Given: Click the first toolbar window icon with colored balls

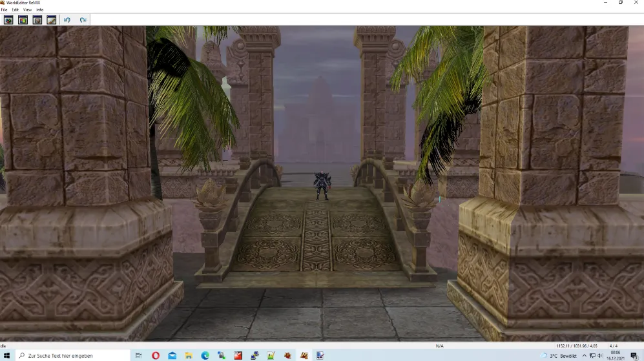Looking at the screenshot, I should [8, 20].
